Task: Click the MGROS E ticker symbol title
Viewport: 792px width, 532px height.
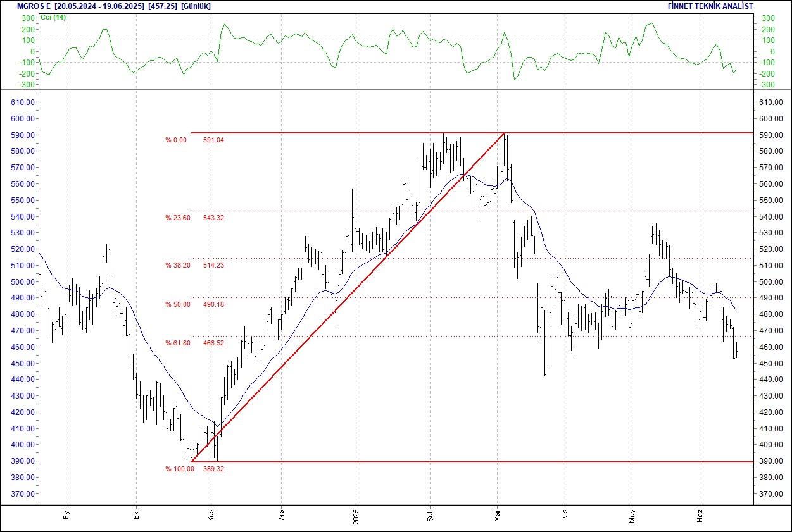Action: point(26,6)
